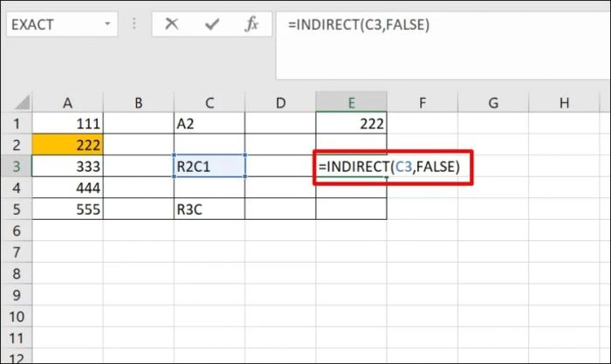Select column F header
The height and width of the screenshot is (364, 611).
pyautogui.click(x=422, y=103)
